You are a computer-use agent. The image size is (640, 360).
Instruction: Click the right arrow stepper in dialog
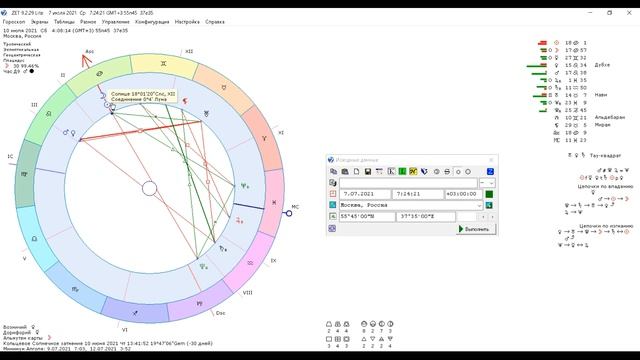492,217
